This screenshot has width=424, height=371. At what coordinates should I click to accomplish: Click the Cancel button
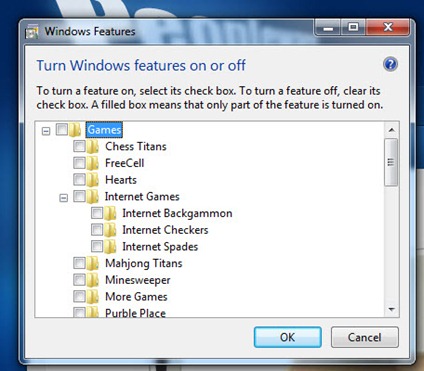click(364, 337)
